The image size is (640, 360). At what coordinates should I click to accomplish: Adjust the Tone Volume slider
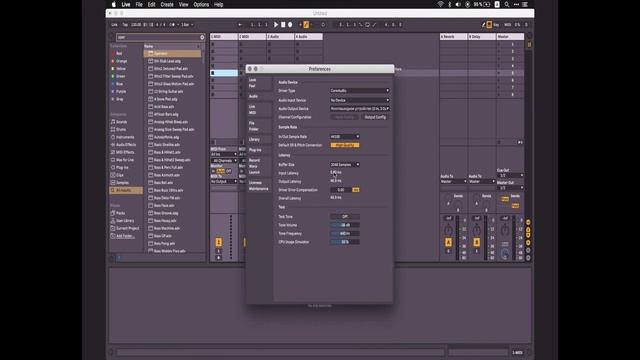345,225
